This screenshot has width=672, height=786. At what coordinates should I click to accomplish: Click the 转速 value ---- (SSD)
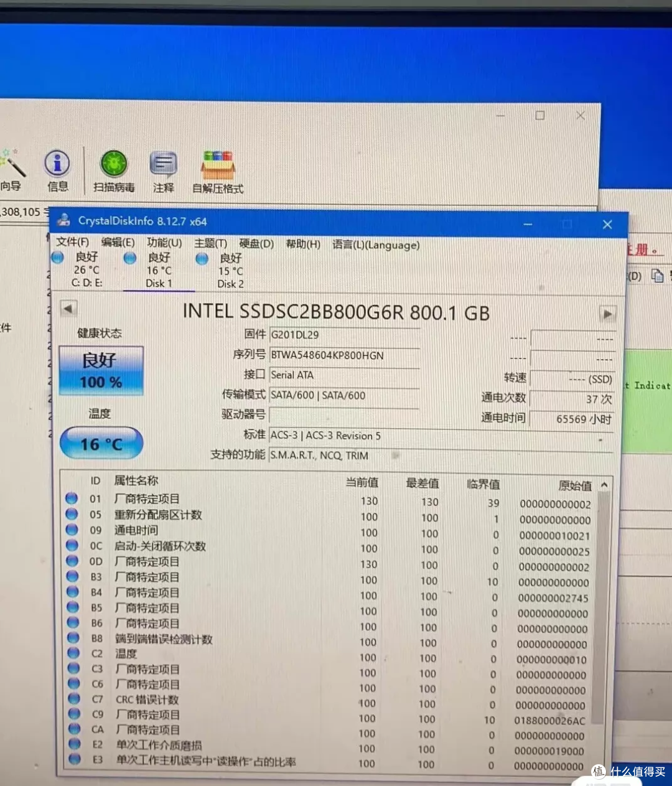coord(572,379)
